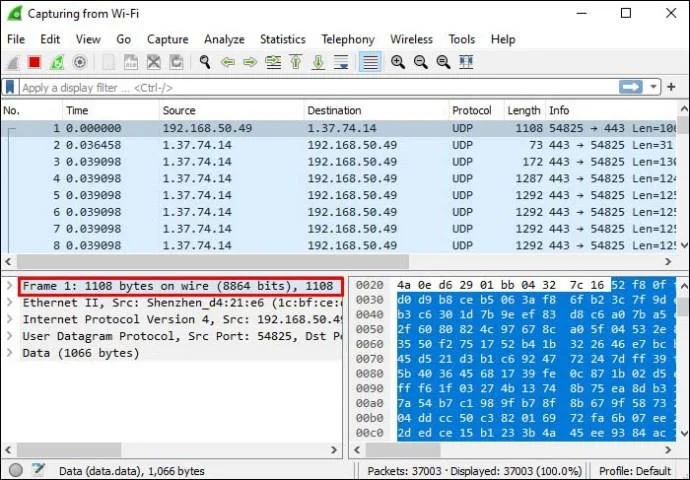The image size is (690, 480).
Task: Go to the previous packet arrow
Action: (228, 62)
